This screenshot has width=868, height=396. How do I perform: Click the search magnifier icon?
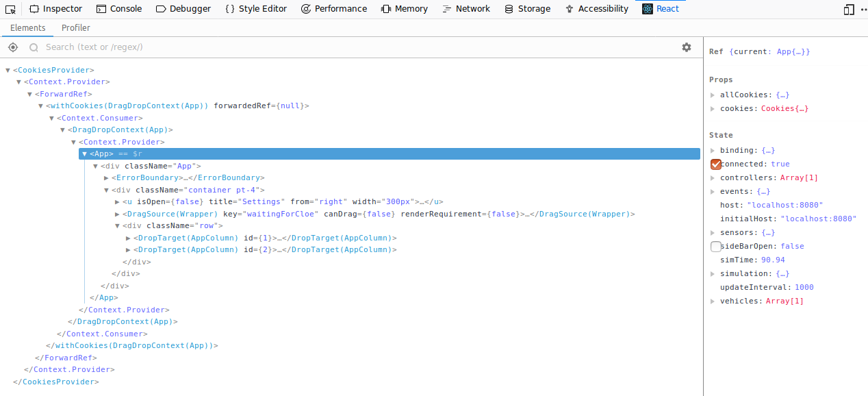(x=34, y=47)
